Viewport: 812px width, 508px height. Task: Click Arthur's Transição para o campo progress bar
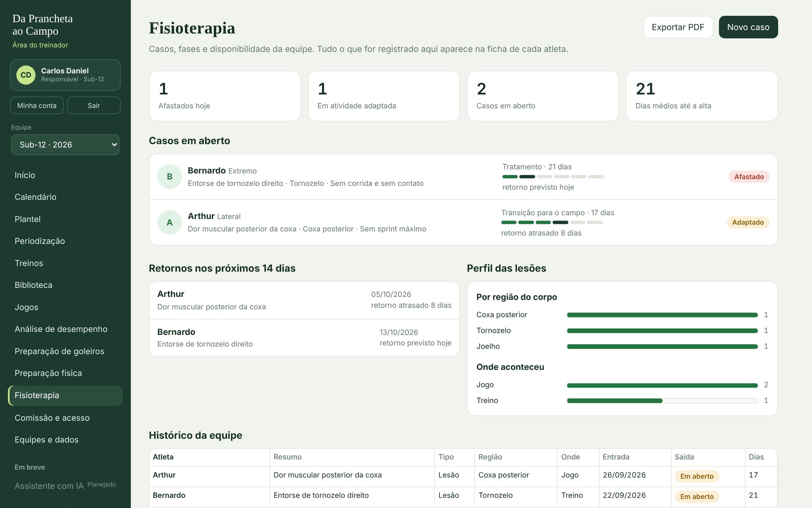[x=552, y=222]
